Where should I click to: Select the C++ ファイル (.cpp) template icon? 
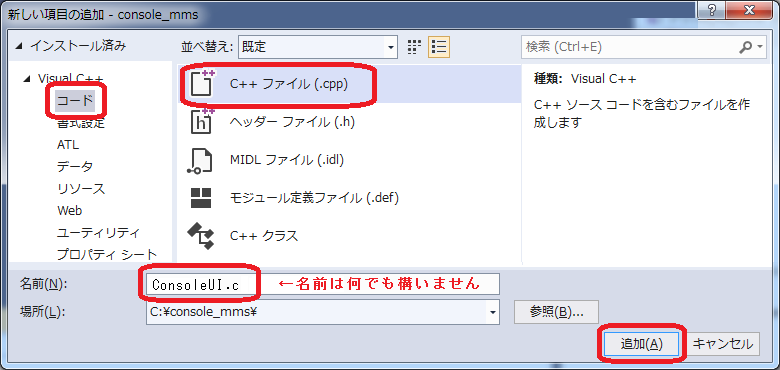click(201, 84)
